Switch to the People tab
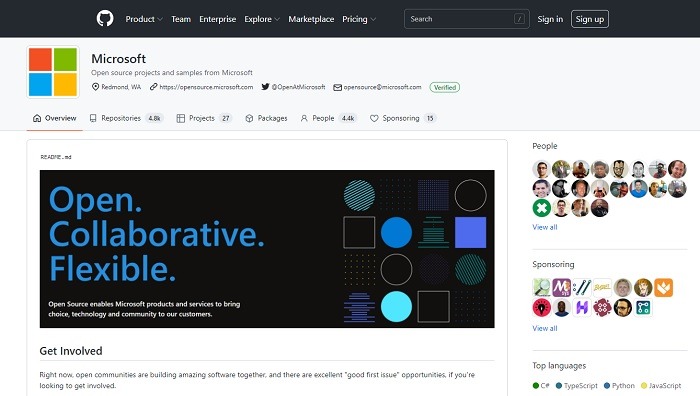This screenshot has width=700, height=396. 329,118
